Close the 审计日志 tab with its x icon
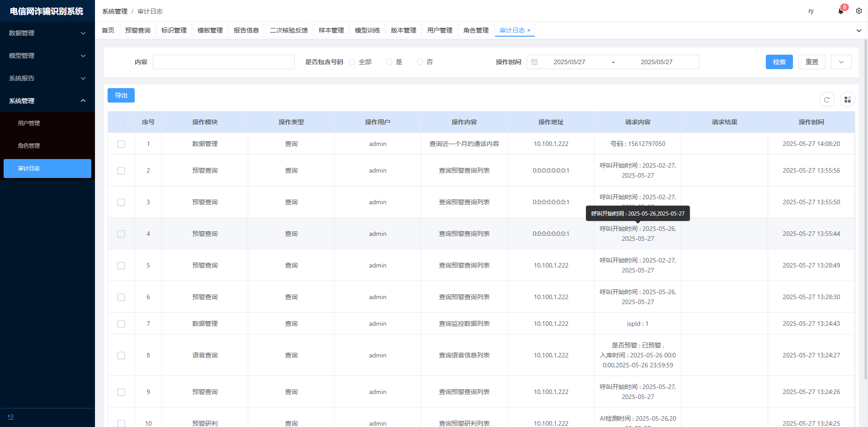Image resolution: width=868 pixels, height=427 pixels. (529, 30)
